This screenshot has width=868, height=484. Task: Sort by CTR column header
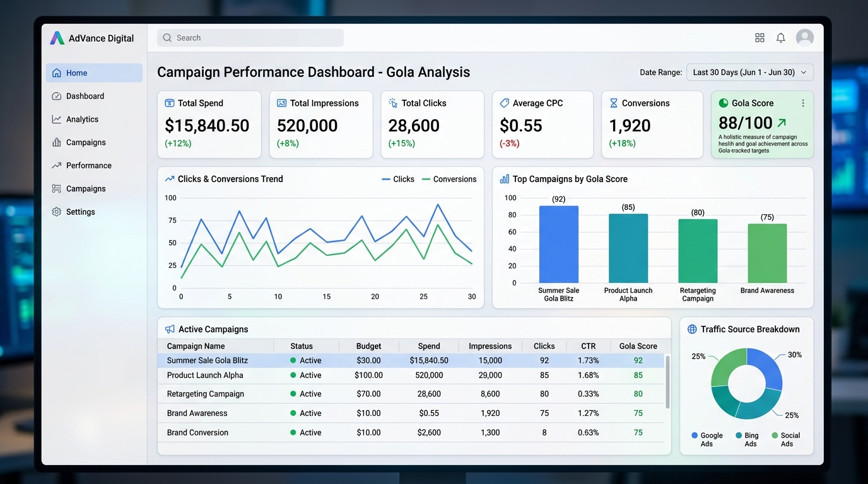[589, 346]
